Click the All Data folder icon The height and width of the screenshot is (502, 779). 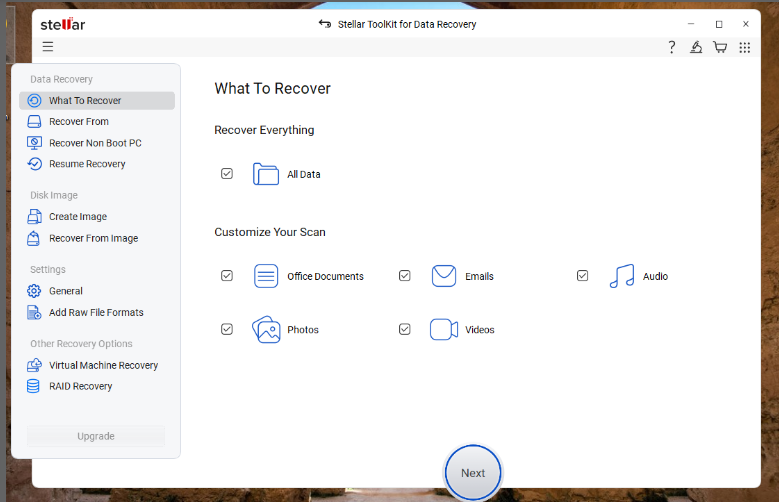(x=266, y=174)
